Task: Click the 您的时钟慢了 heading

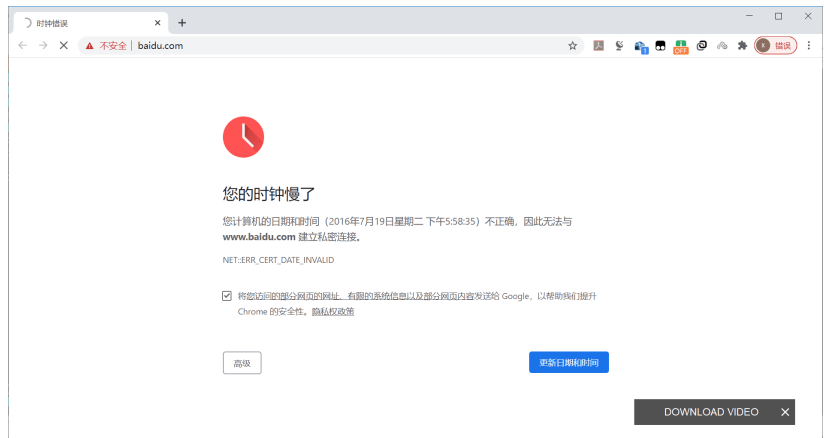Action: 269,194
